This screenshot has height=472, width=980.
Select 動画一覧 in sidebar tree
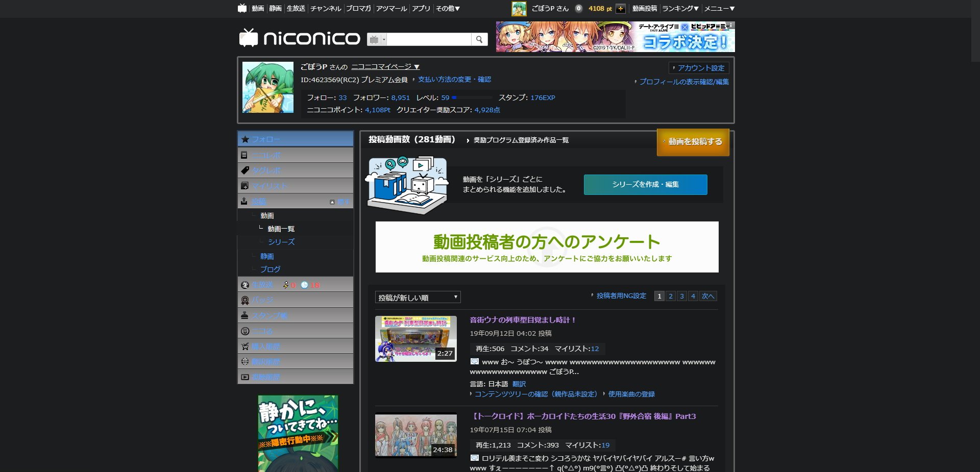(x=281, y=229)
